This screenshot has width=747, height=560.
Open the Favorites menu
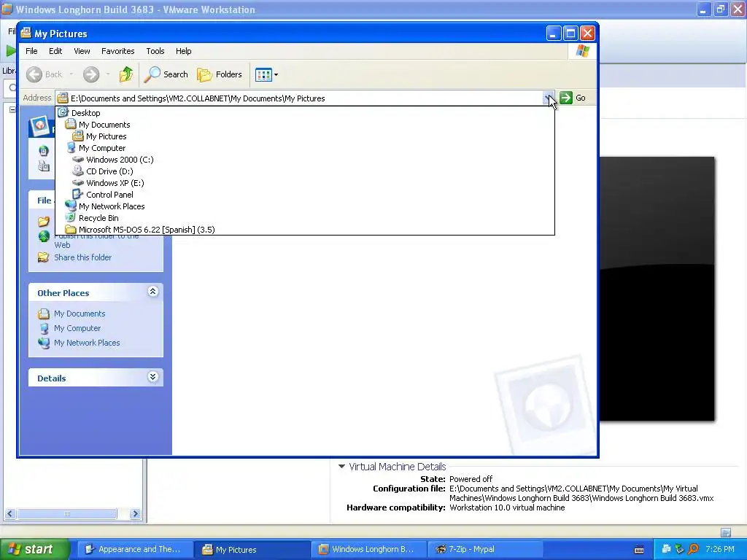pos(117,51)
